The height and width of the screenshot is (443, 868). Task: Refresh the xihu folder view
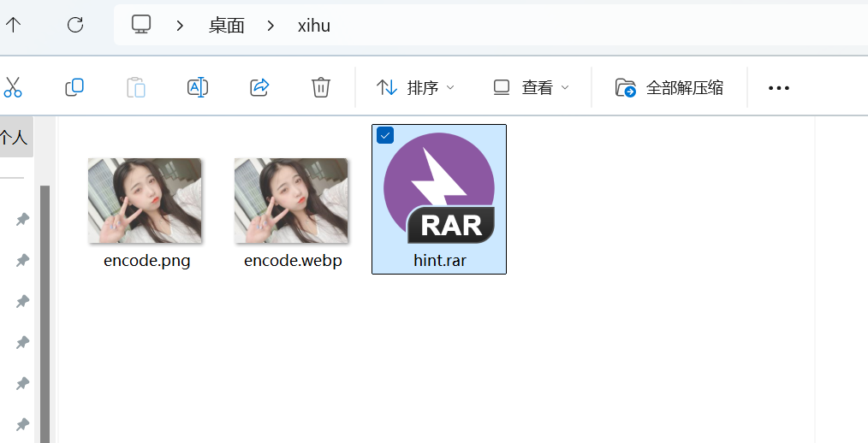point(75,25)
